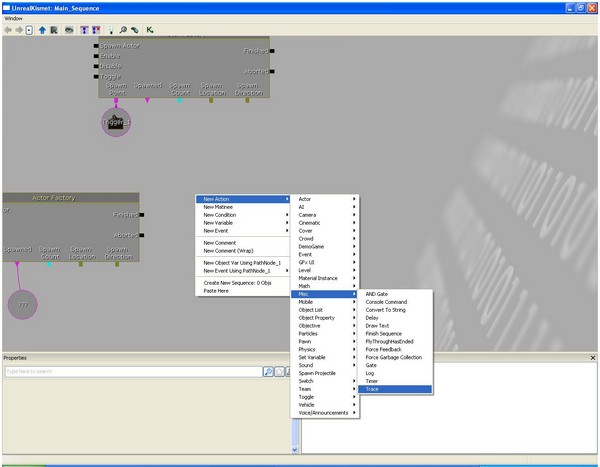Click the small white box icon beside forward arrow

[x=29, y=30]
